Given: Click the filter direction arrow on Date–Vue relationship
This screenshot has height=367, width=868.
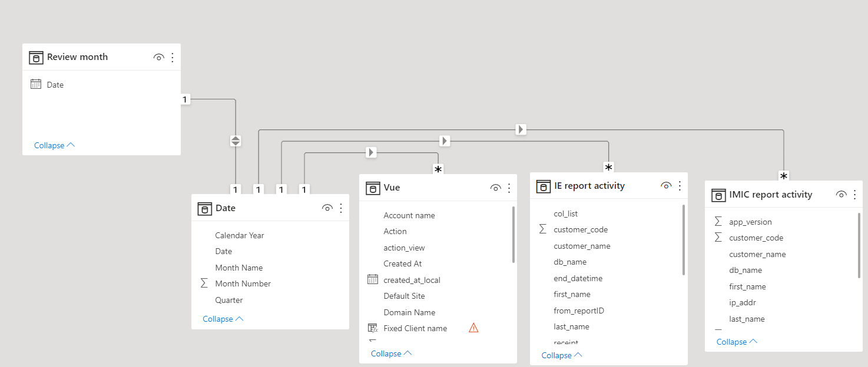Looking at the screenshot, I should click(371, 152).
